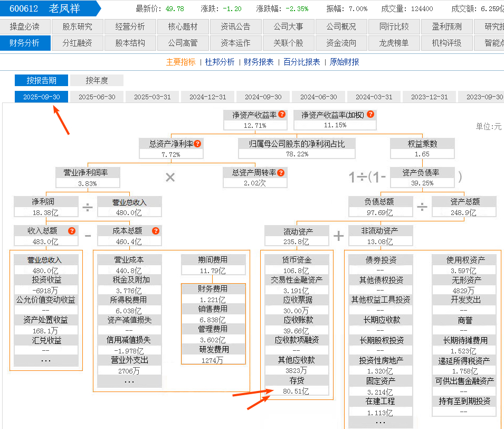Click 负债总额 value 97.69亿
This screenshot has width=504, height=429.
click(x=380, y=213)
